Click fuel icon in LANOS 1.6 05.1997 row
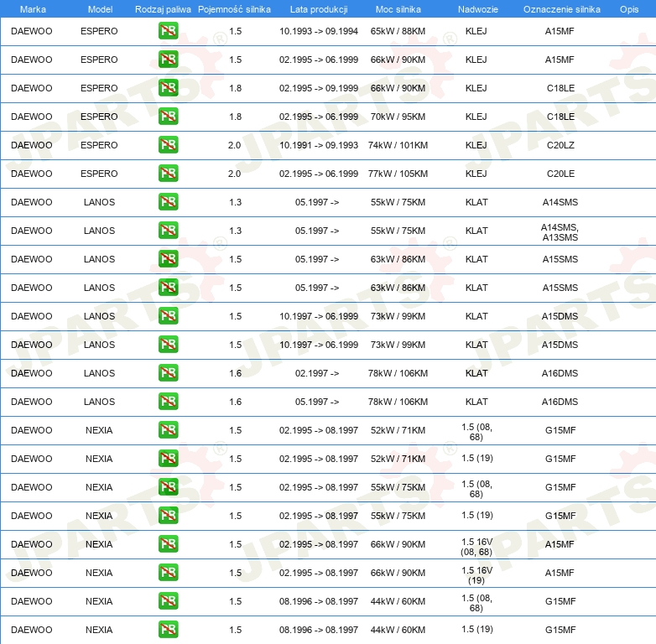Screen dimensions: 656x644 168,402
